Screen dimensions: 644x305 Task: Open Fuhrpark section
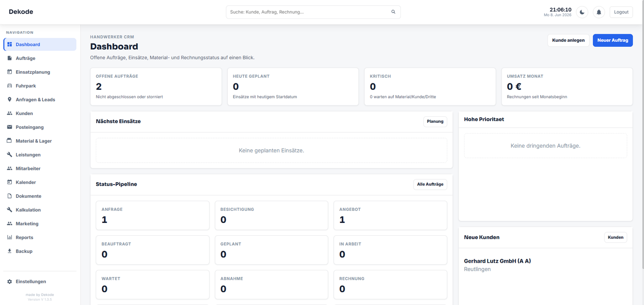[x=40, y=86]
